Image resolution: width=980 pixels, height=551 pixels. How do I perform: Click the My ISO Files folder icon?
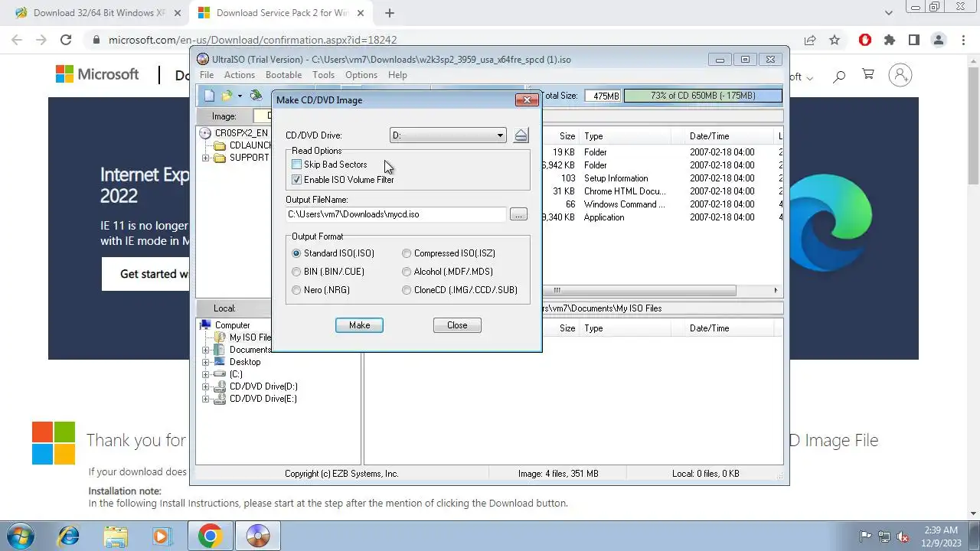pyautogui.click(x=220, y=337)
